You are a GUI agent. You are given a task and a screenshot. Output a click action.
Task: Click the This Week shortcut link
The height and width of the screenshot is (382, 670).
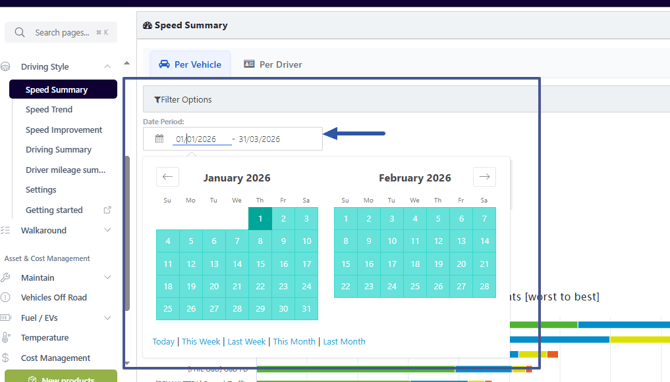pos(201,341)
